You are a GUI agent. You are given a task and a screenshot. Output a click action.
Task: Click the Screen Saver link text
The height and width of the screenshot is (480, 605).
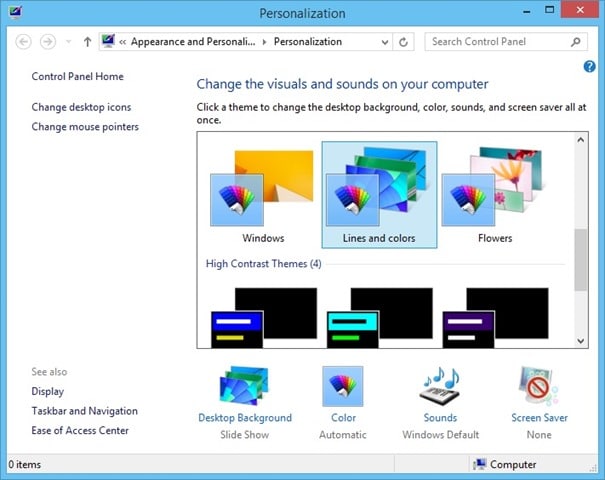point(539,418)
